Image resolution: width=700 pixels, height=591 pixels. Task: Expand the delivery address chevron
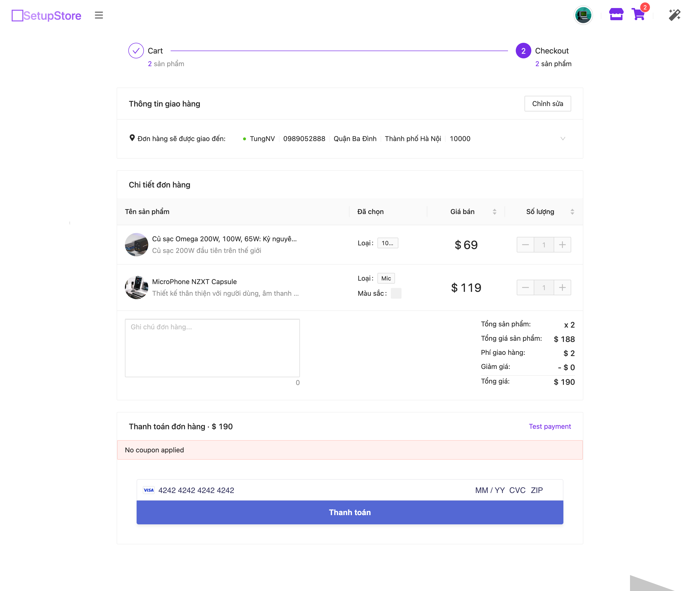(562, 139)
